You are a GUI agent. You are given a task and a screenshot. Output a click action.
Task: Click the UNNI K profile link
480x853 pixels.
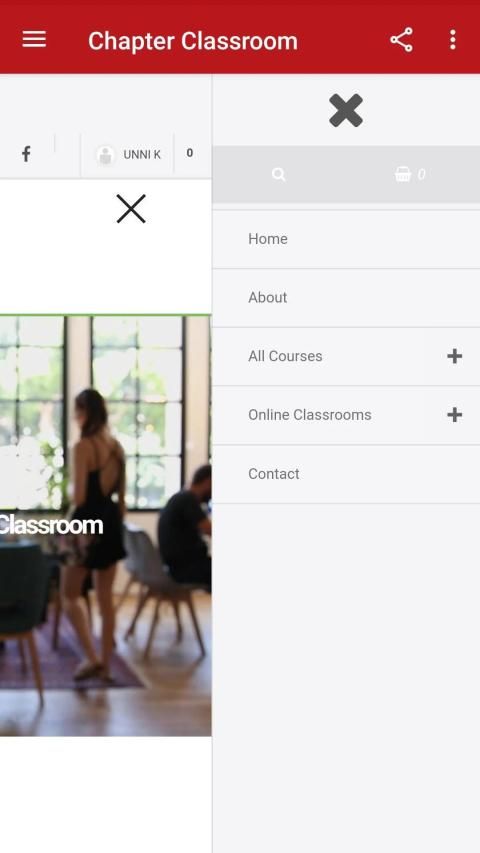click(x=142, y=155)
